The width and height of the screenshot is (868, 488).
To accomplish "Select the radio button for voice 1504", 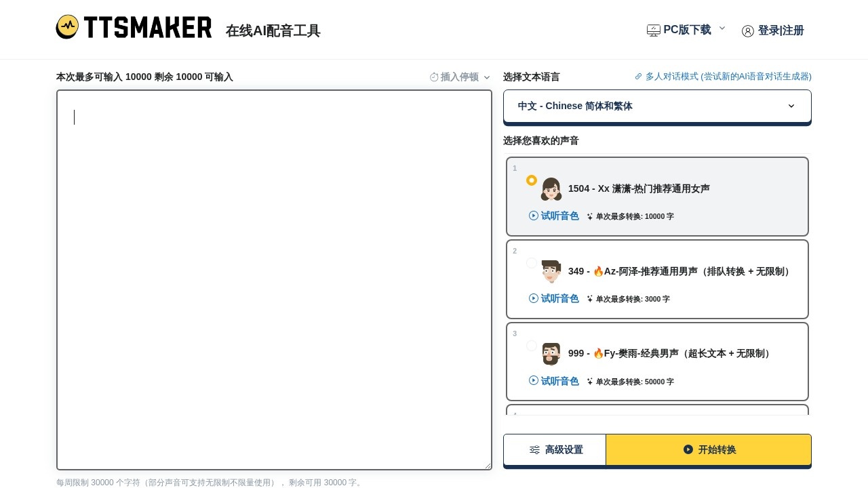I will point(532,180).
